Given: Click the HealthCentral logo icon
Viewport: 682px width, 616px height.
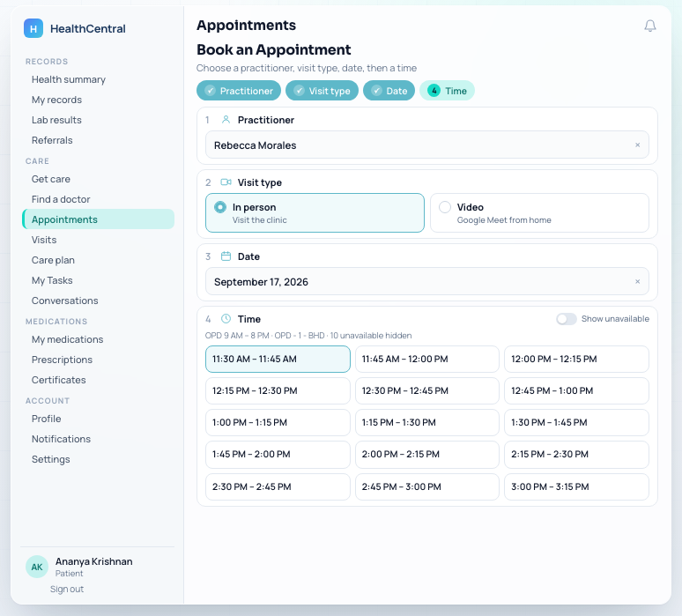Looking at the screenshot, I should click(33, 28).
